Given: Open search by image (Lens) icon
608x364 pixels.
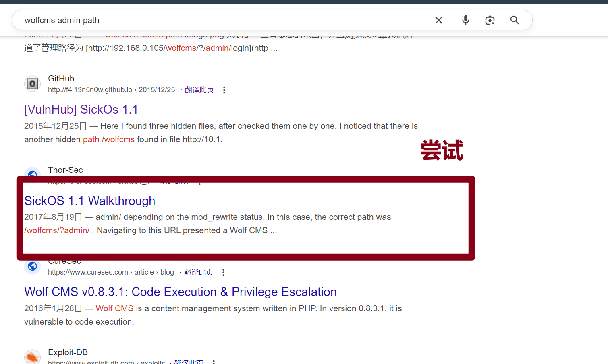Looking at the screenshot, I should 490,20.
